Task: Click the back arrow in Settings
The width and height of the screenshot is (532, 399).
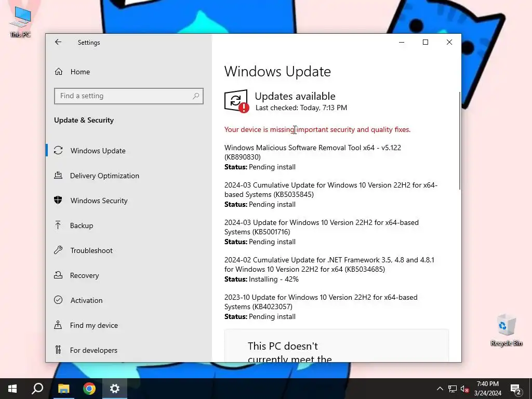Action: (x=58, y=42)
